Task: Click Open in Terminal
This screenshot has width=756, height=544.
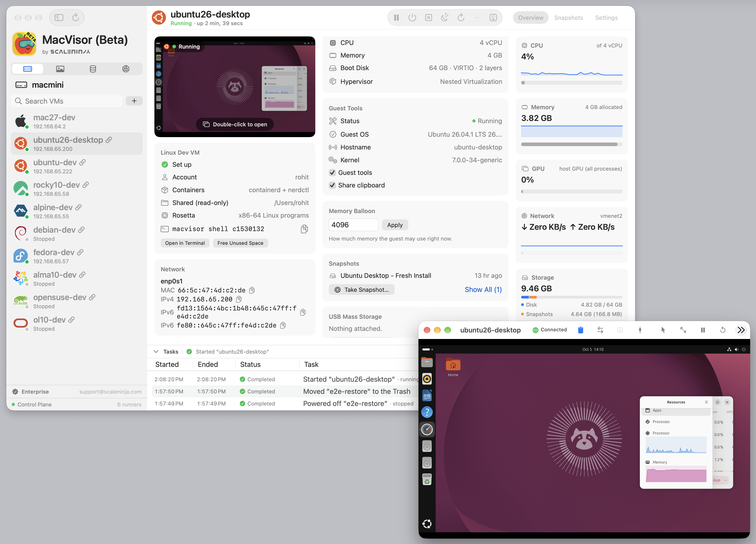Action: [x=185, y=243]
